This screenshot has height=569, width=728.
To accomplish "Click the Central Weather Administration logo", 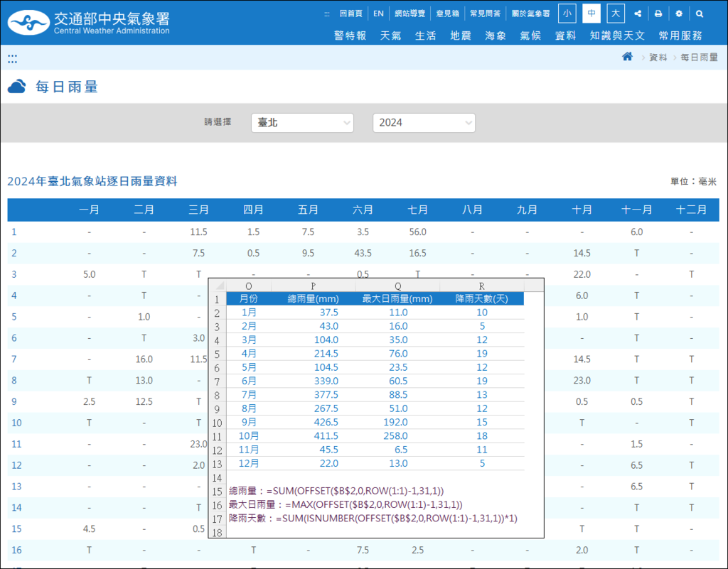I will (x=89, y=22).
